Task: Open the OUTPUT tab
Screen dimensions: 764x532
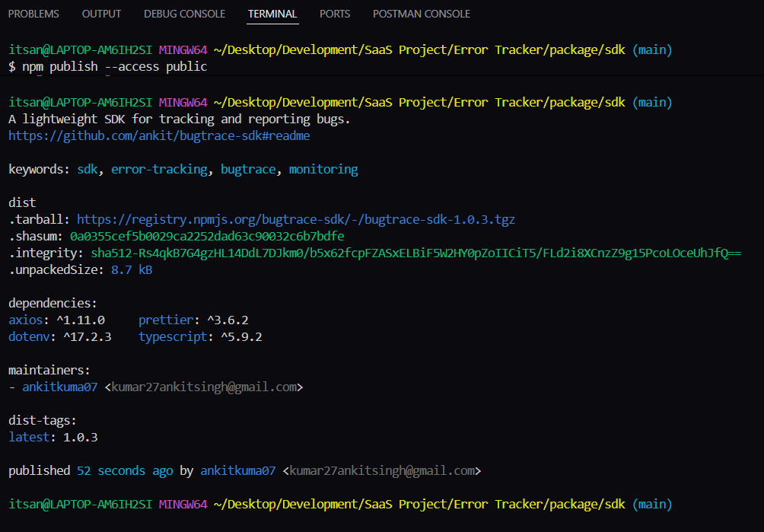Action: (101, 14)
